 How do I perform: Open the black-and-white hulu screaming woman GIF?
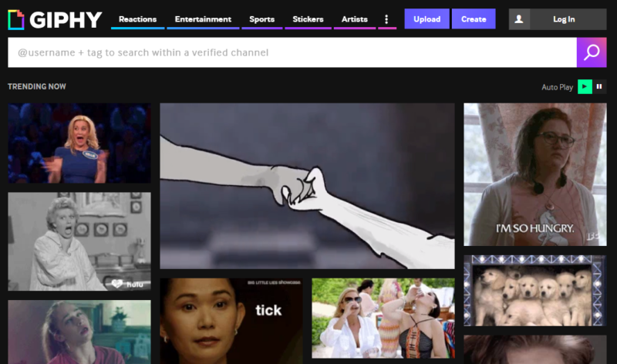pos(79,241)
